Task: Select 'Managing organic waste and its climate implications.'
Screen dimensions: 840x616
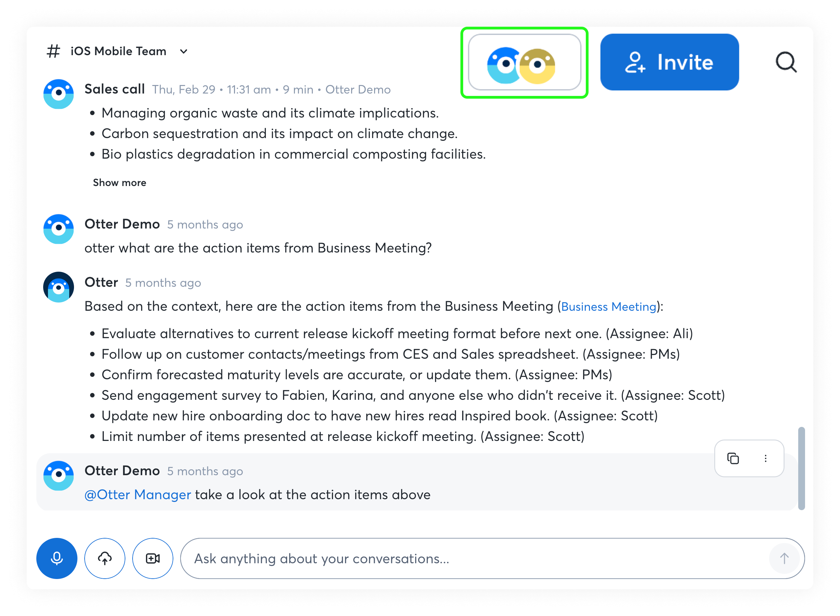Action: [270, 113]
